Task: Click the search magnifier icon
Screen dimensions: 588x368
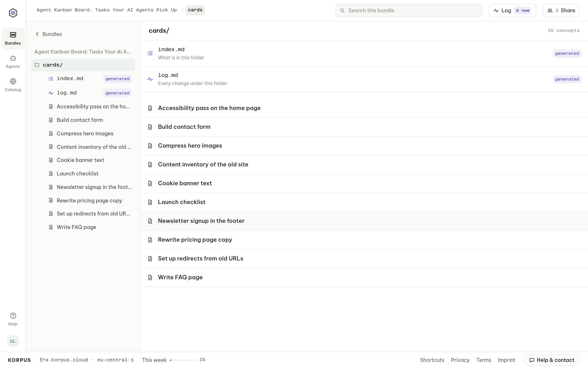Action: click(342, 10)
